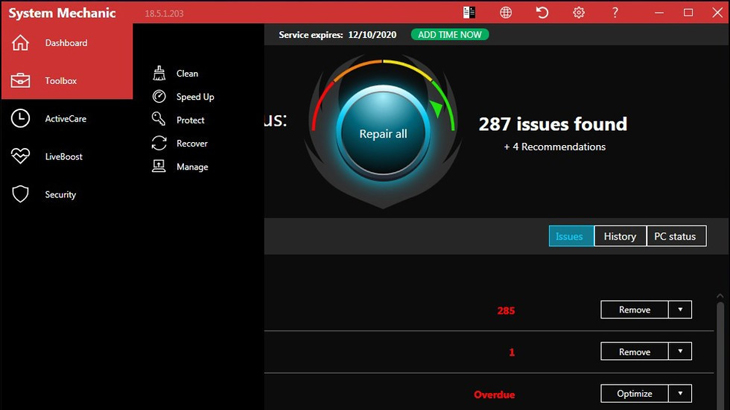Viewport: 730px width, 410px height.
Task: Click the Security shield icon
Action: coord(20,195)
